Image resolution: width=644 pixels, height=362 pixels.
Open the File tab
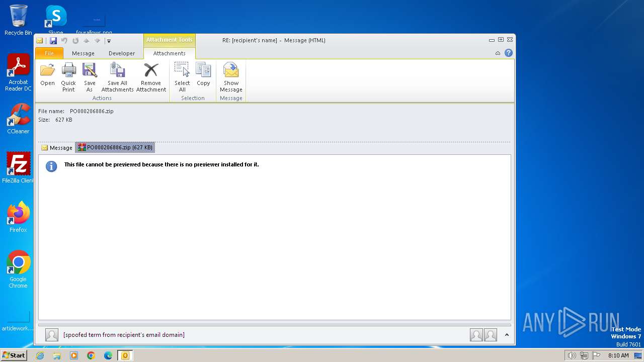49,53
